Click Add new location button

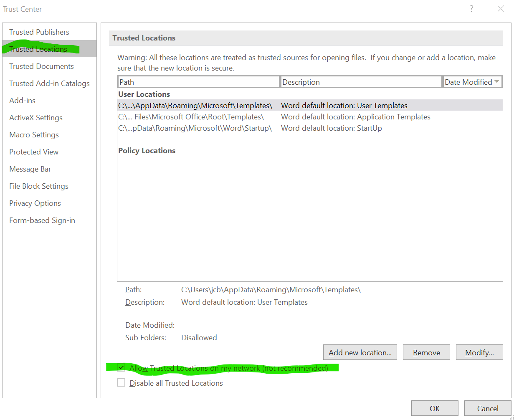pyautogui.click(x=360, y=352)
